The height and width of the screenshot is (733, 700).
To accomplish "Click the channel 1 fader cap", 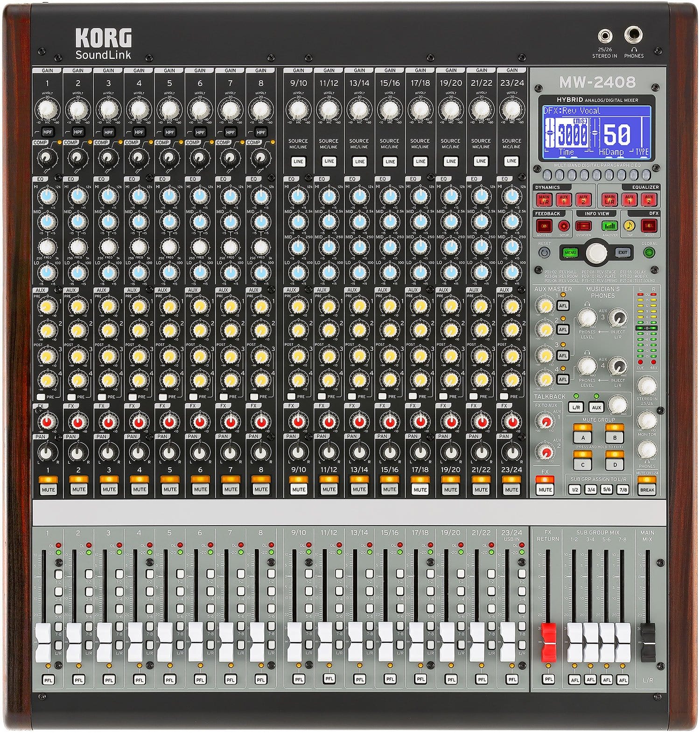I will tap(43, 642).
